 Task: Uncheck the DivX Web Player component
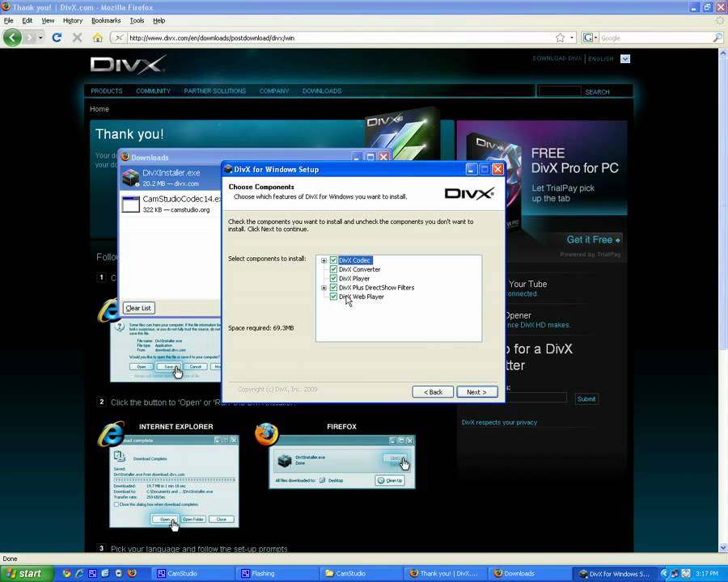pyautogui.click(x=333, y=297)
